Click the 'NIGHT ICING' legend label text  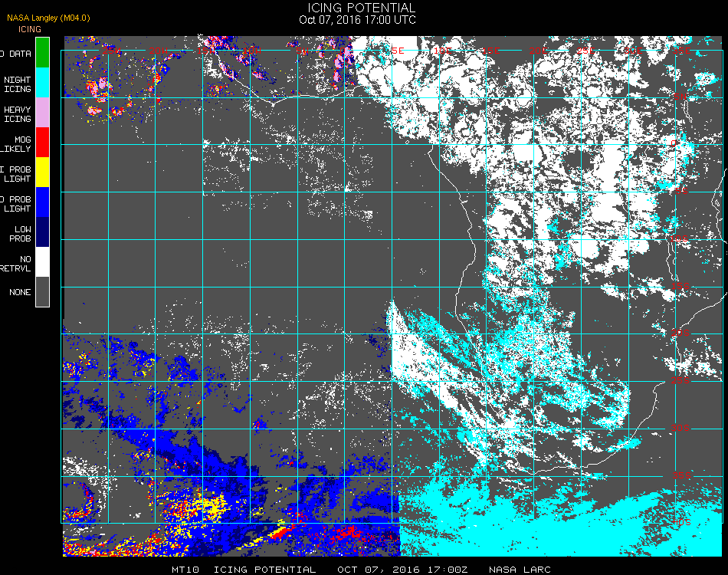[17, 84]
